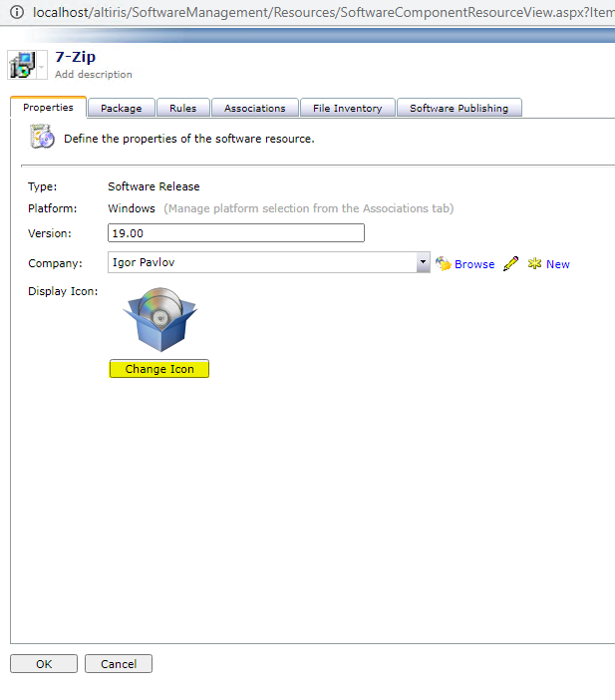Image resolution: width=615 pixels, height=700 pixels.
Task: Click into the Version field
Action: [x=236, y=233]
